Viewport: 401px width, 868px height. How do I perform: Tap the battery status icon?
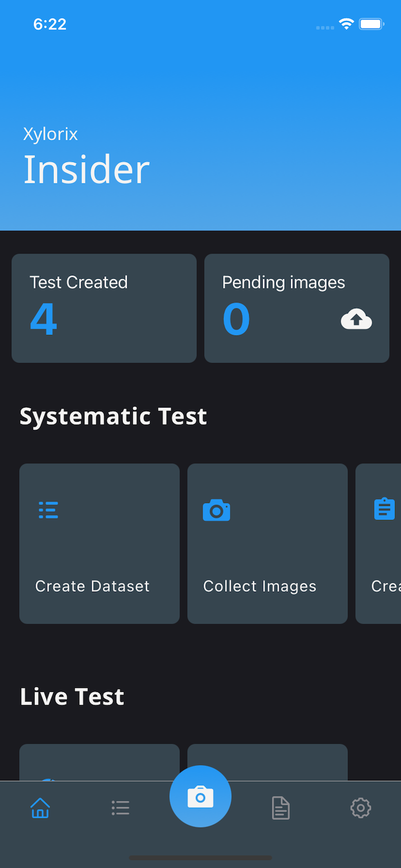click(x=371, y=24)
